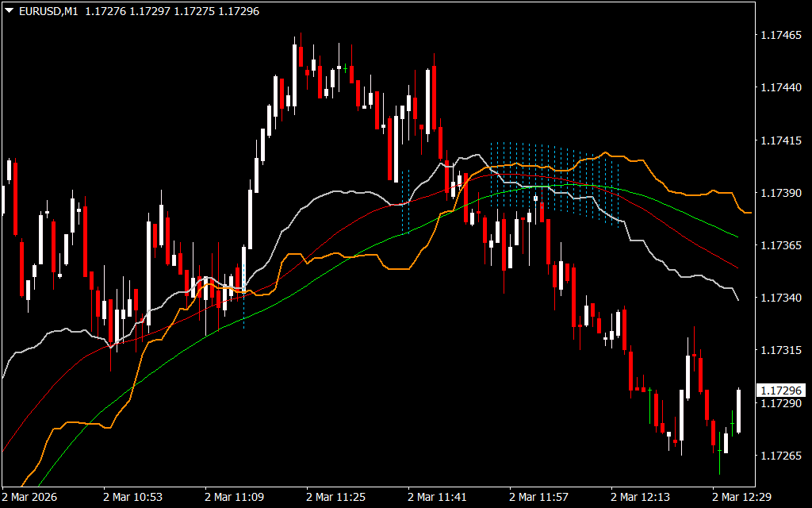Click the 2 Mar 12:13 time label
Viewport: 812px width, 508px height.
(x=640, y=497)
